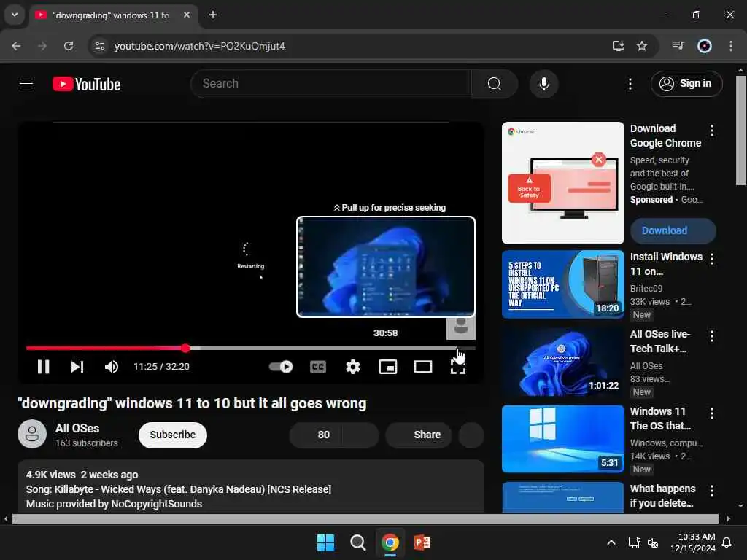
Task: Open the video settings gear
Action: click(352, 367)
